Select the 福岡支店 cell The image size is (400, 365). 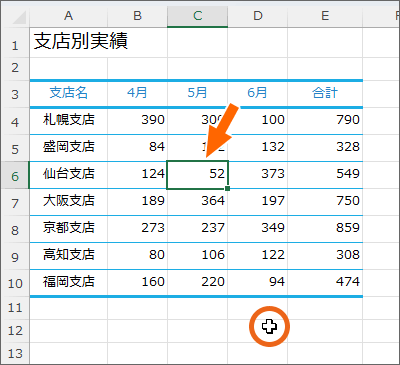[69, 283]
